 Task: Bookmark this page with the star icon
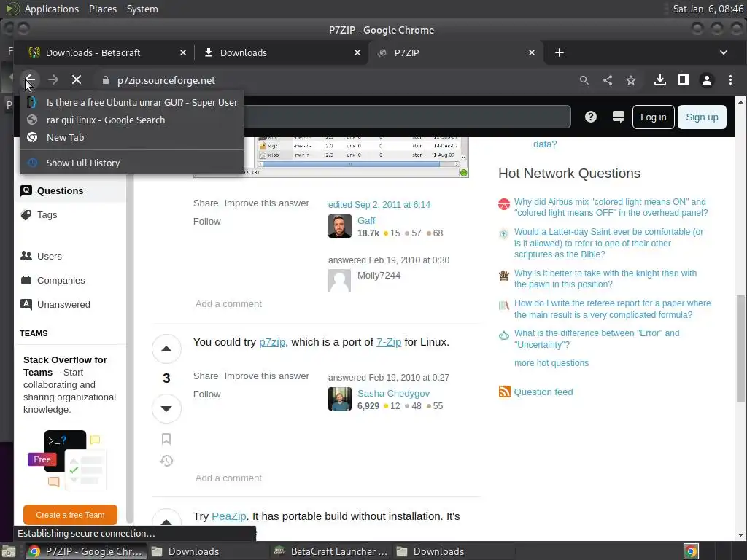[631, 80]
